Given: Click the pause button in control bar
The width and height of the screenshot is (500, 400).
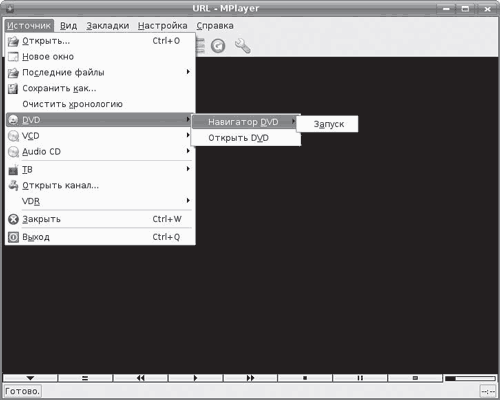Looking at the screenshot, I should pos(360,378).
